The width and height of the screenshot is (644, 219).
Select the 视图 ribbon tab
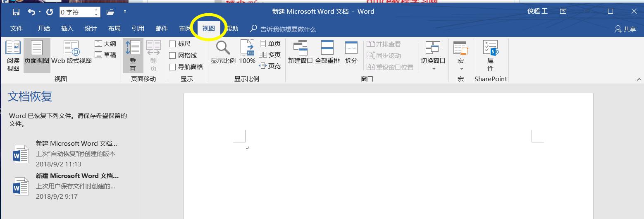pyautogui.click(x=209, y=29)
